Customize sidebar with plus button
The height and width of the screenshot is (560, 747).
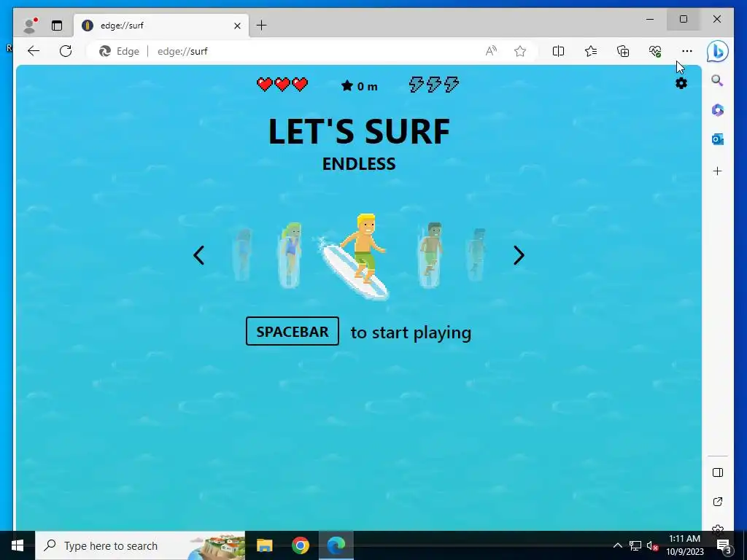pos(718,171)
